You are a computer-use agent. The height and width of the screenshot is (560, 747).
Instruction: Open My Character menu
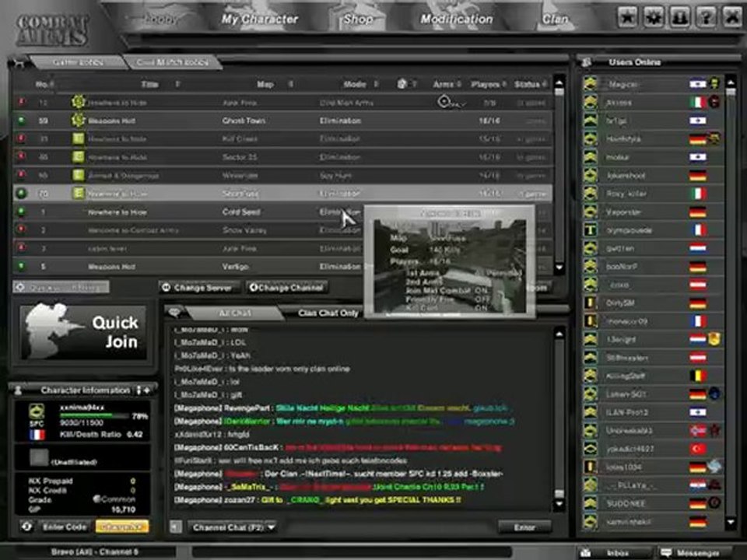pyautogui.click(x=260, y=19)
